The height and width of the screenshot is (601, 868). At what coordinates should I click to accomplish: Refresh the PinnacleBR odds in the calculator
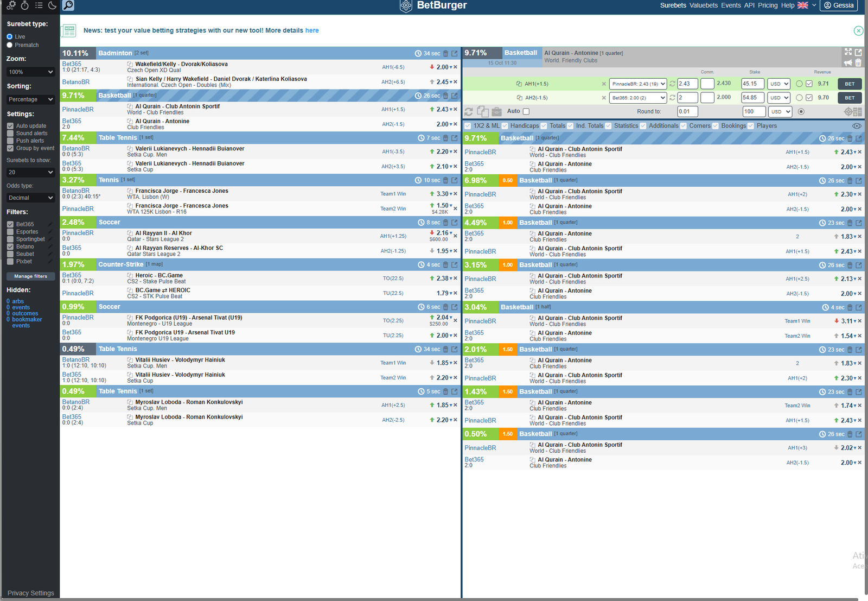(x=672, y=84)
